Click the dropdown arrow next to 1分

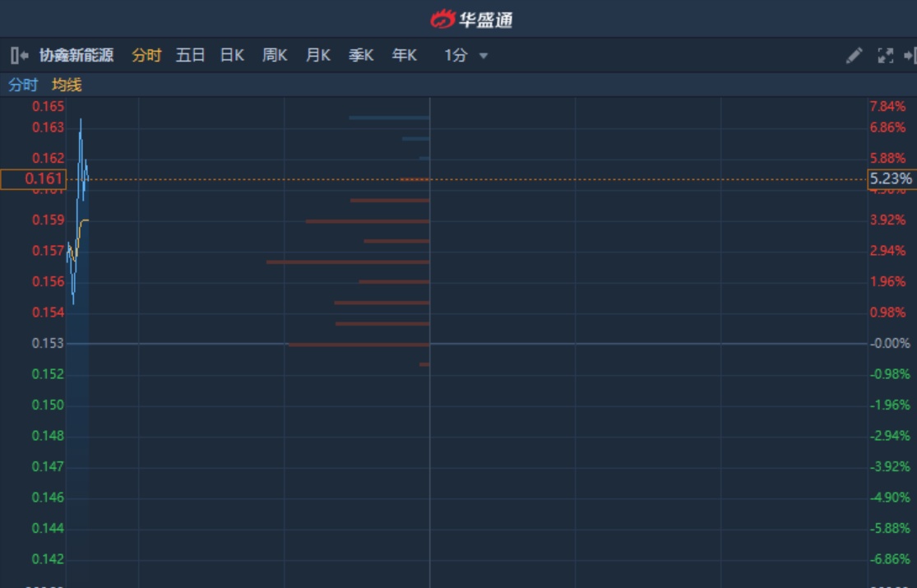(x=484, y=56)
